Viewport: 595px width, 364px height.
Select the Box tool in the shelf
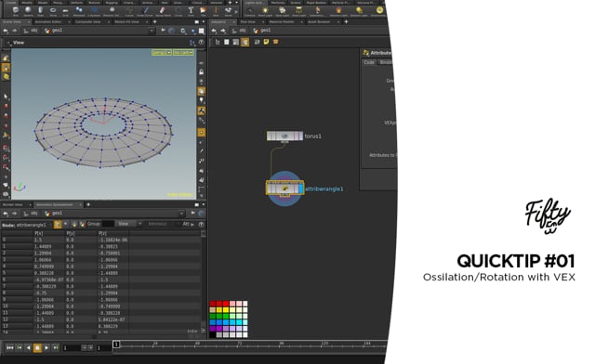pos(16,10)
